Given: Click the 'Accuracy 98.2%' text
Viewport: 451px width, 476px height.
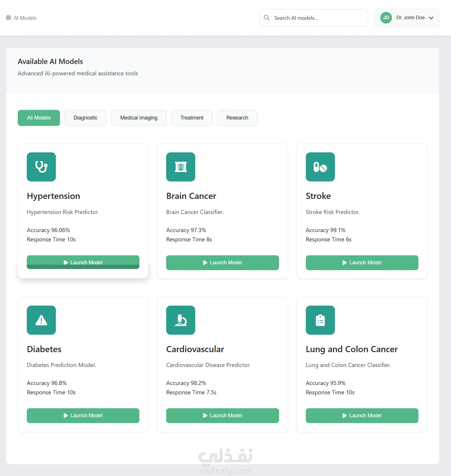Looking at the screenshot, I should [x=186, y=383].
